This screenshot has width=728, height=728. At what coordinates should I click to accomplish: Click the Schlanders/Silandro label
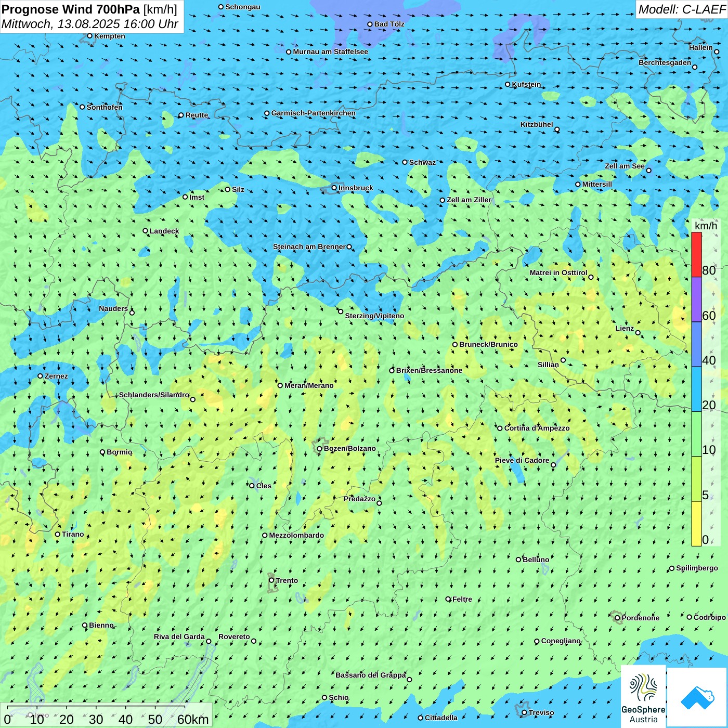[x=154, y=395]
